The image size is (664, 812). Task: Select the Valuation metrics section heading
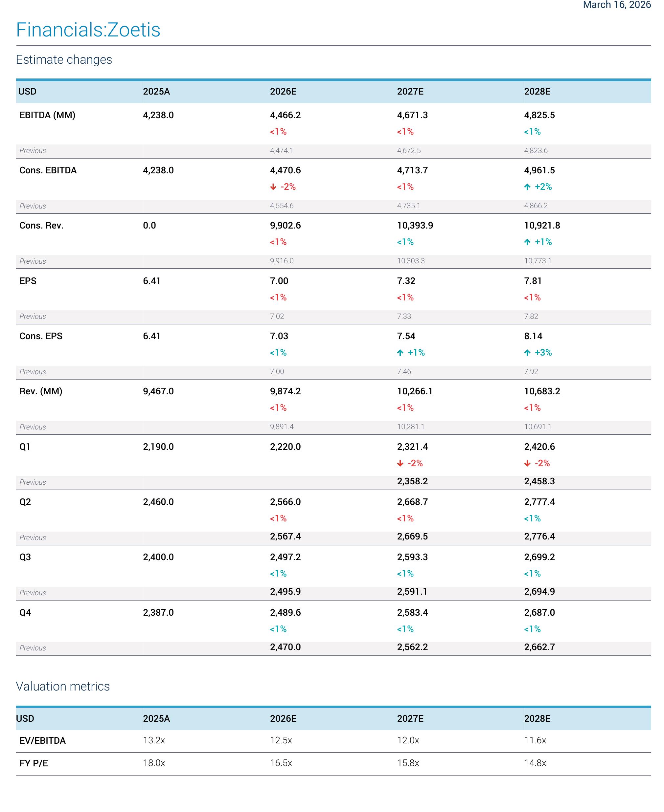coord(63,686)
